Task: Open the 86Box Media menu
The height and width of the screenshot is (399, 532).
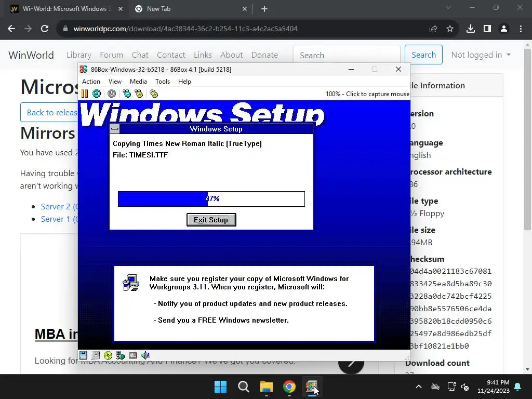Action: pos(138,82)
